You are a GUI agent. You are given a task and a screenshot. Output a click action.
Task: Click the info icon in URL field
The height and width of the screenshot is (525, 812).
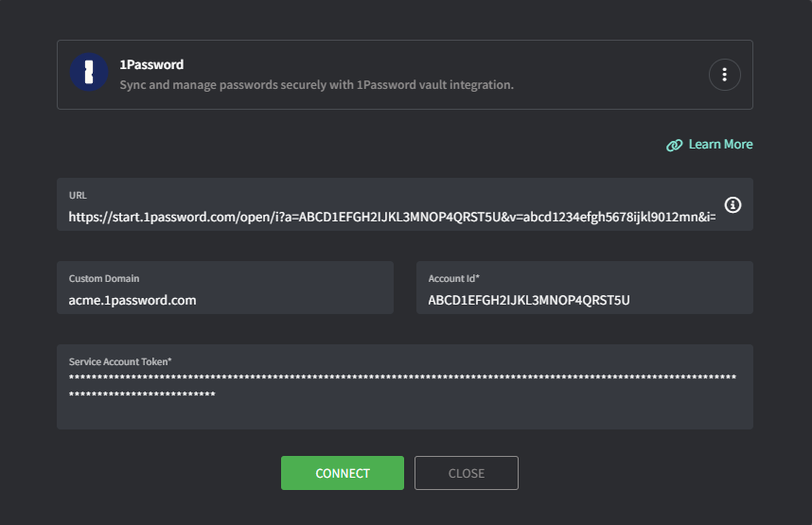tap(733, 205)
